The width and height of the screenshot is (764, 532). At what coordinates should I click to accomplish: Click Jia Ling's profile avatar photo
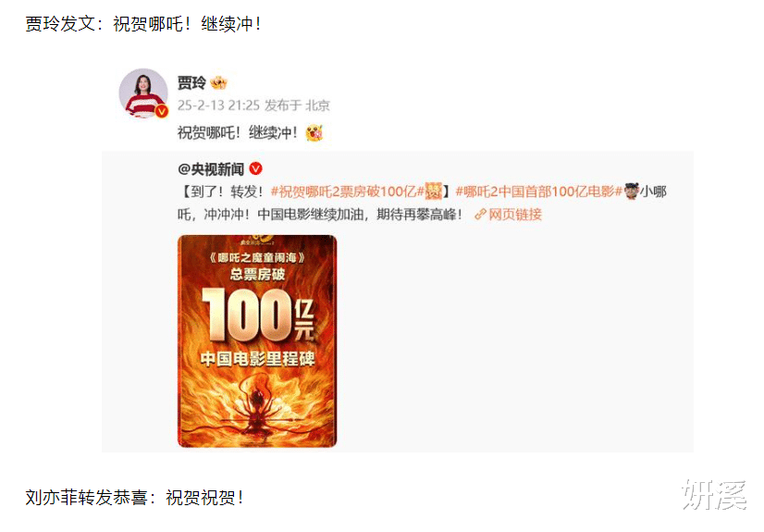143,93
